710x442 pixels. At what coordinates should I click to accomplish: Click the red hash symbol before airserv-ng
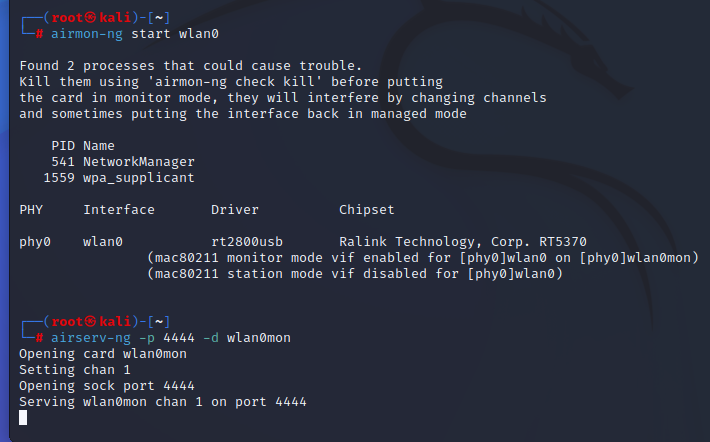pyautogui.click(x=39, y=338)
